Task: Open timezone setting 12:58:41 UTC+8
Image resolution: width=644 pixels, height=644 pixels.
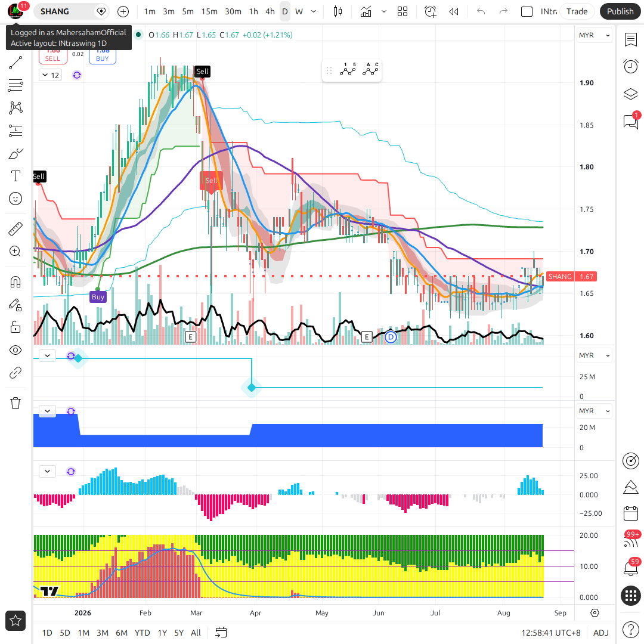Action: point(551,633)
